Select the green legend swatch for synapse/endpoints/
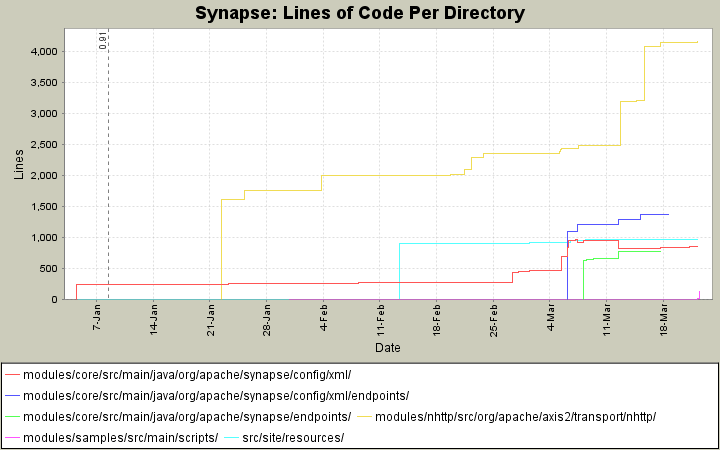The width and height of the screenshot is (720, 450). point(12,416)
